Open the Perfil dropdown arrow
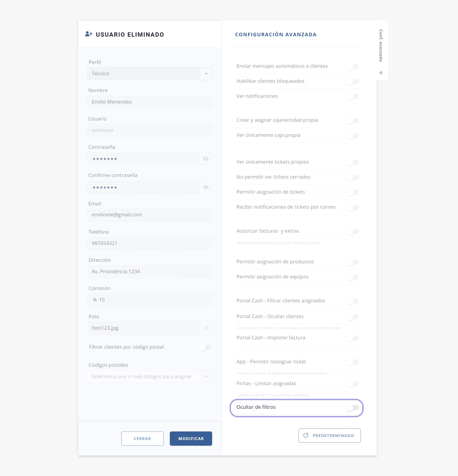 point(206,74)
